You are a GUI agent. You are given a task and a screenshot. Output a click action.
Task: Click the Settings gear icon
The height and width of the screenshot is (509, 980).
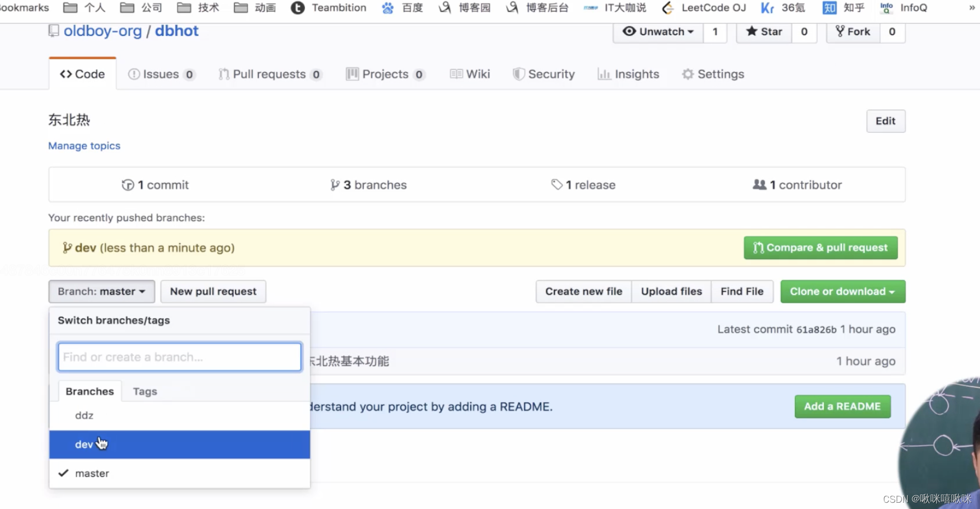point(688,74)
